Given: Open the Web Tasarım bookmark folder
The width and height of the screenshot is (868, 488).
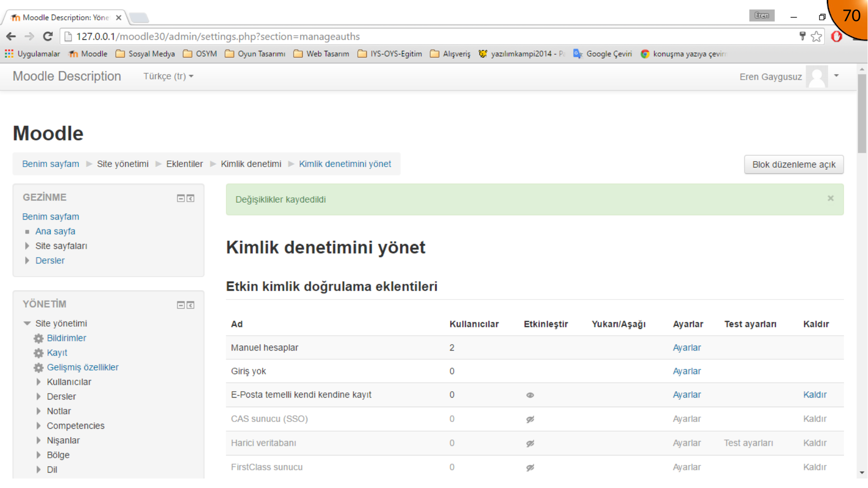Looking at the screenshot, I should pos(321,54).
